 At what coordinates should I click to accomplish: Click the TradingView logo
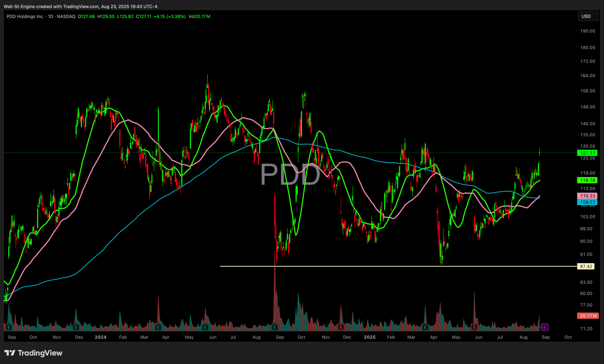pos(33,353)
